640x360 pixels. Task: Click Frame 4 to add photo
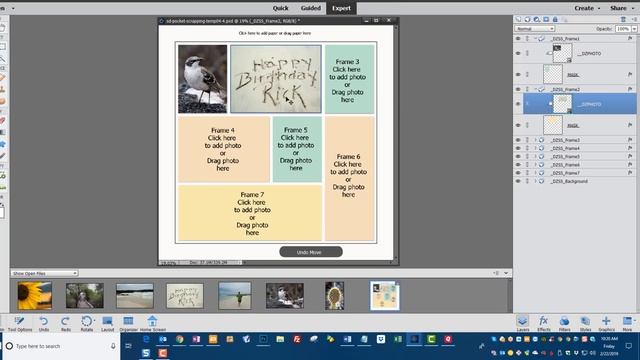pyautogui.click(x=224, y=149)
